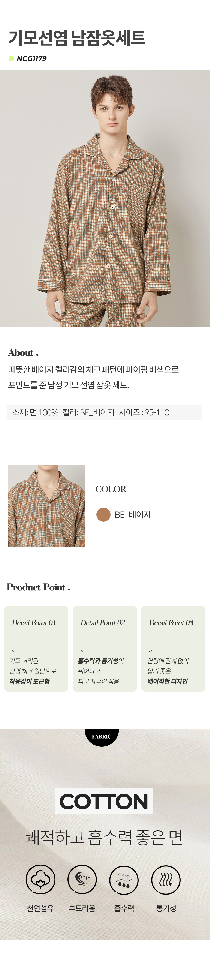Click the green dot beside NCG1179
The height and width of the screenshot is (980, 210).
click(x=11, y=58)
